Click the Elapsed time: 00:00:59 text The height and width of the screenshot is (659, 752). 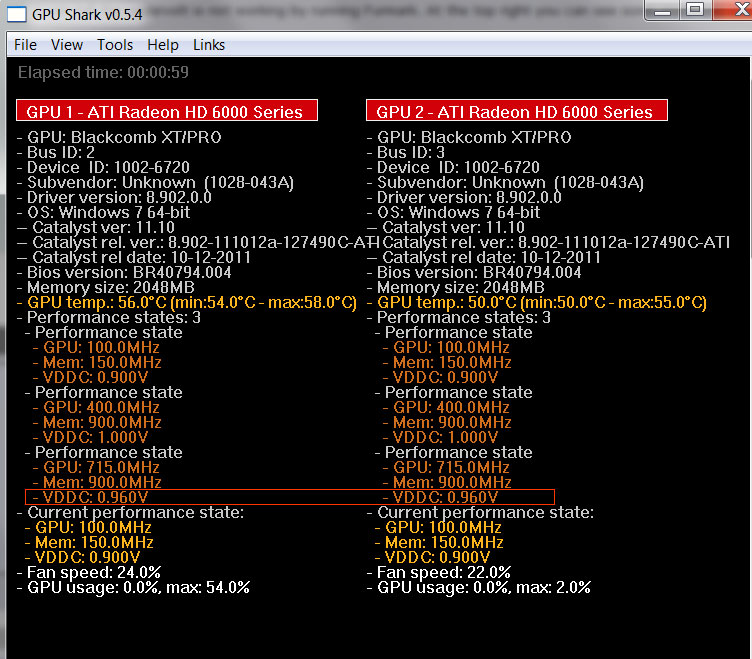click(x=103, y=72)
